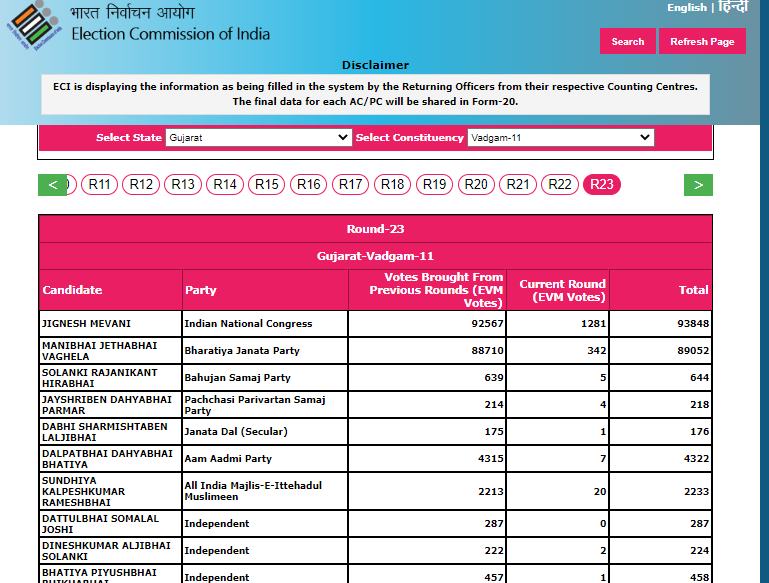Click the active R23 round tab
This screenshot has height=583, width=769.
(x=602, y=184)
